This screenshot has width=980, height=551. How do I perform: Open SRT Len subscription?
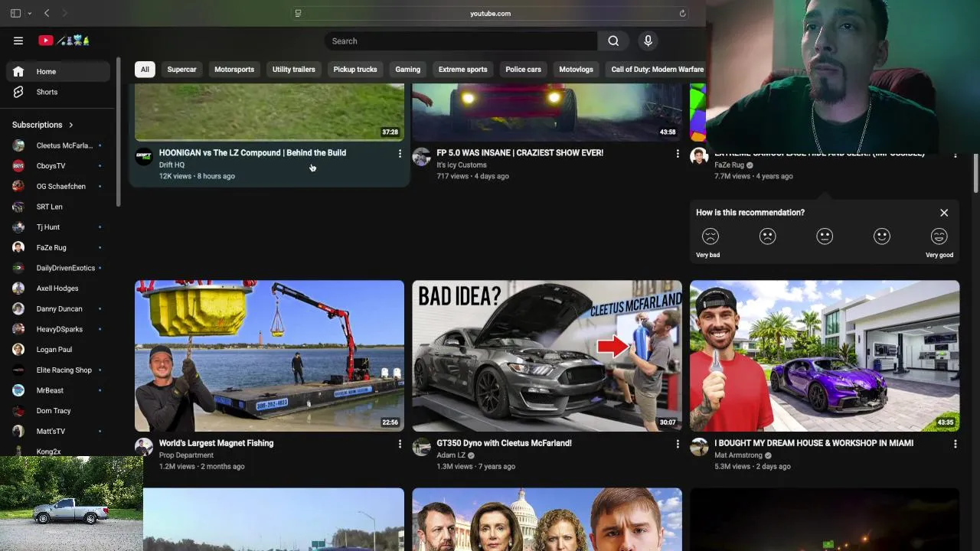(x=58, y=207)
